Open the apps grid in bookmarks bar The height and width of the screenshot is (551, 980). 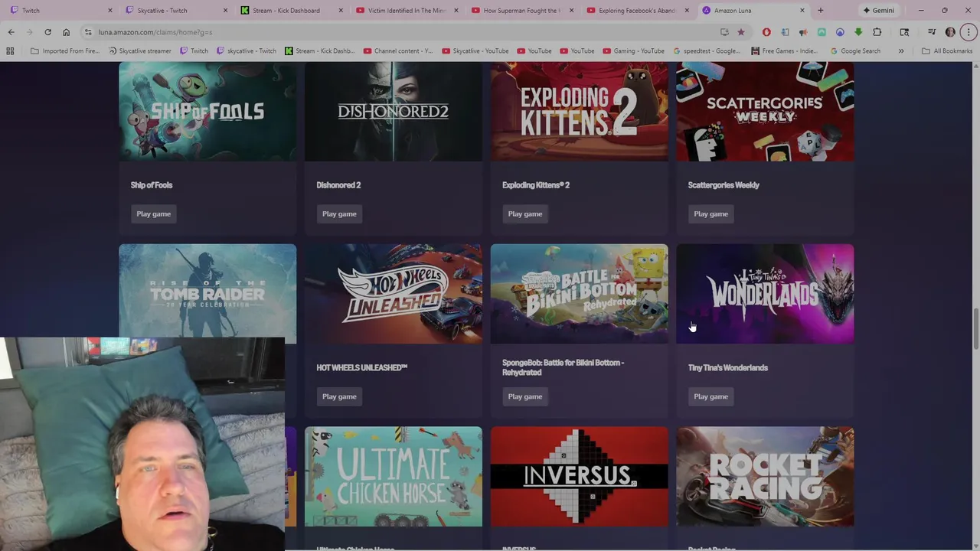tap(10, 51)
